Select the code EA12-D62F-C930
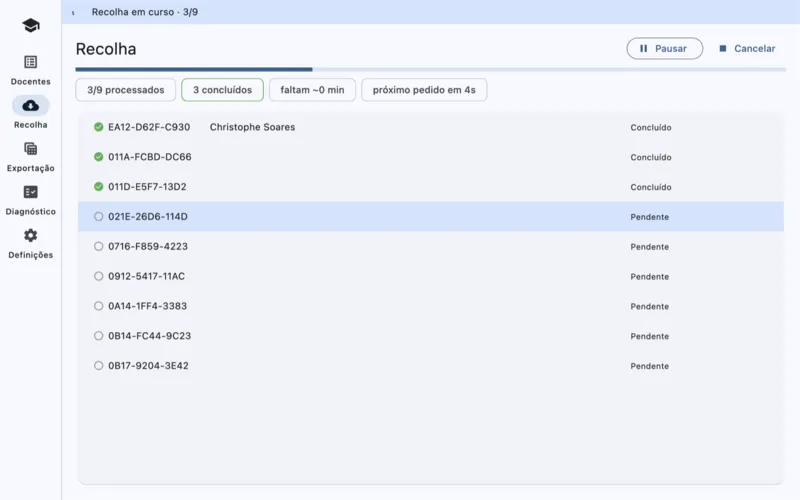Viewport: 800px width, 500px height. point(149,127)
